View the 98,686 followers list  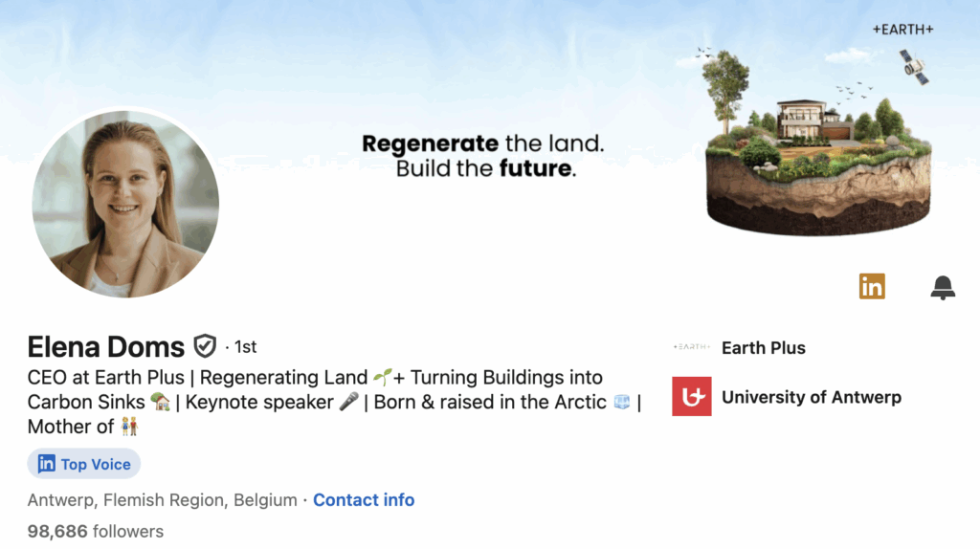coord(96,531)
